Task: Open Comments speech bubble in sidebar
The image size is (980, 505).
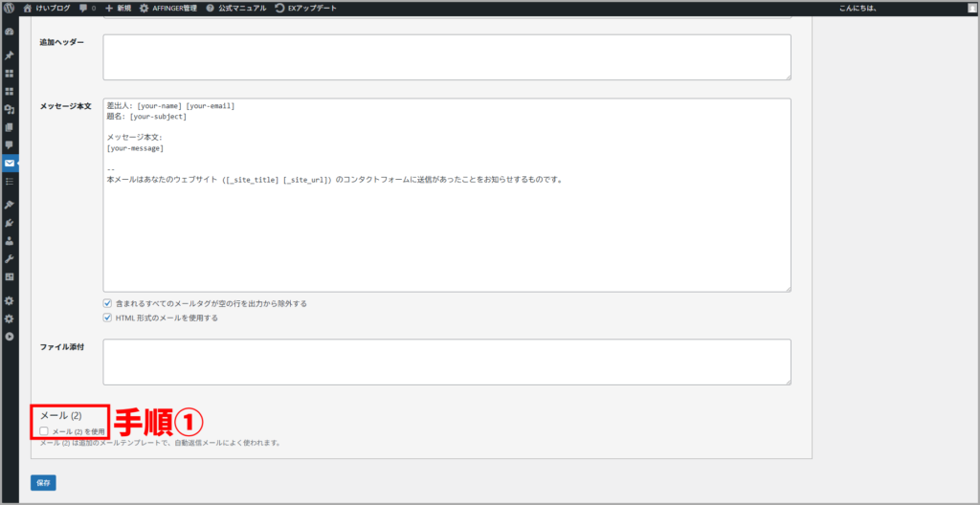Action: (x=10, y=145)
